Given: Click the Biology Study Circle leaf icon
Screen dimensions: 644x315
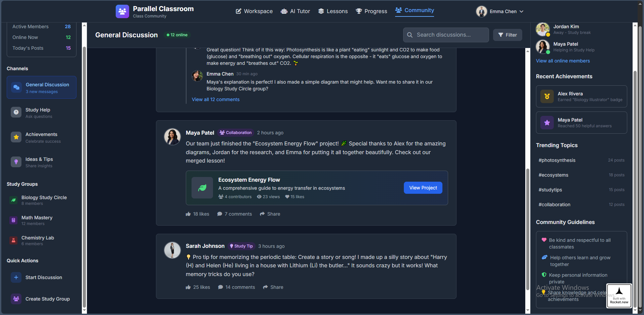Looking at the screenshot, I should 13,200.
